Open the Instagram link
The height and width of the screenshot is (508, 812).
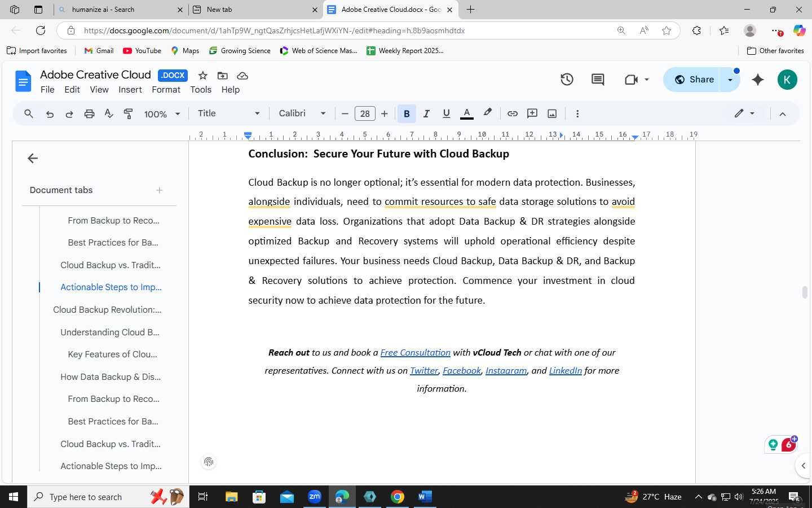pyautogui.click(x=506, y=371)
